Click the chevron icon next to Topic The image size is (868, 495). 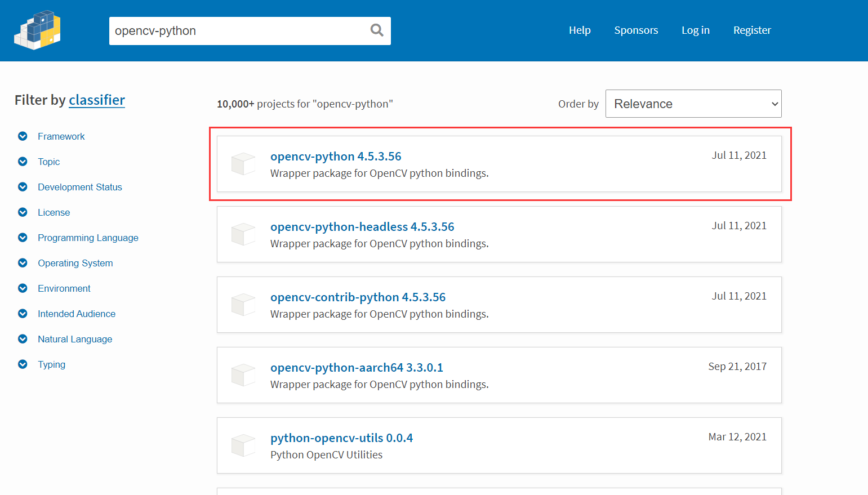click(x=23, y=162)
